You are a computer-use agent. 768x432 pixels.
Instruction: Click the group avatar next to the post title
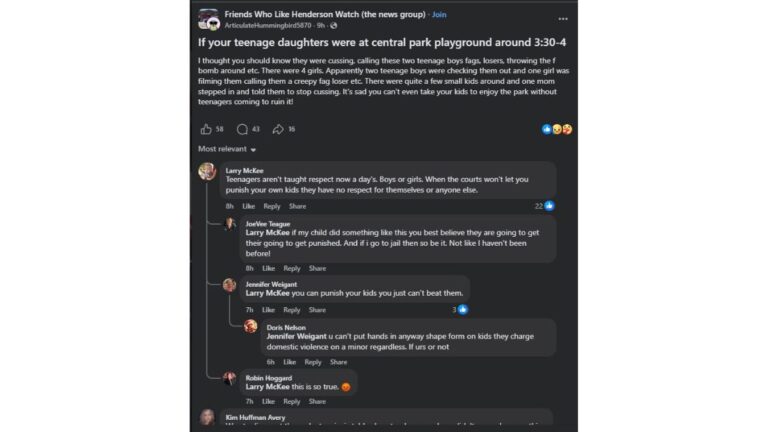click(209, 19)
